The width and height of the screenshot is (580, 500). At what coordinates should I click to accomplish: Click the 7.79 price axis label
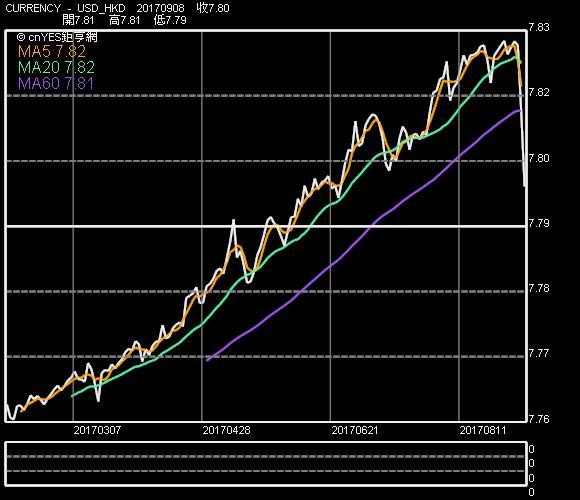point(539,223)
